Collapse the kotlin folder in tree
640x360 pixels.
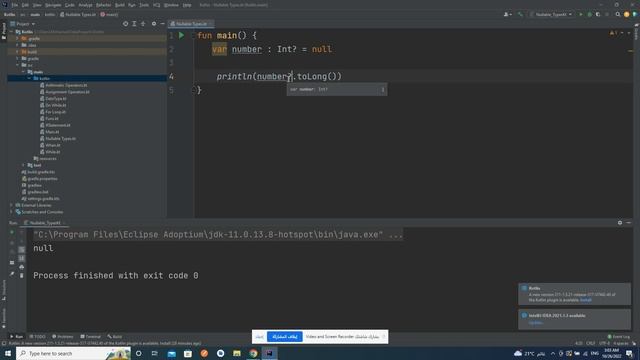tap(29, 78)
